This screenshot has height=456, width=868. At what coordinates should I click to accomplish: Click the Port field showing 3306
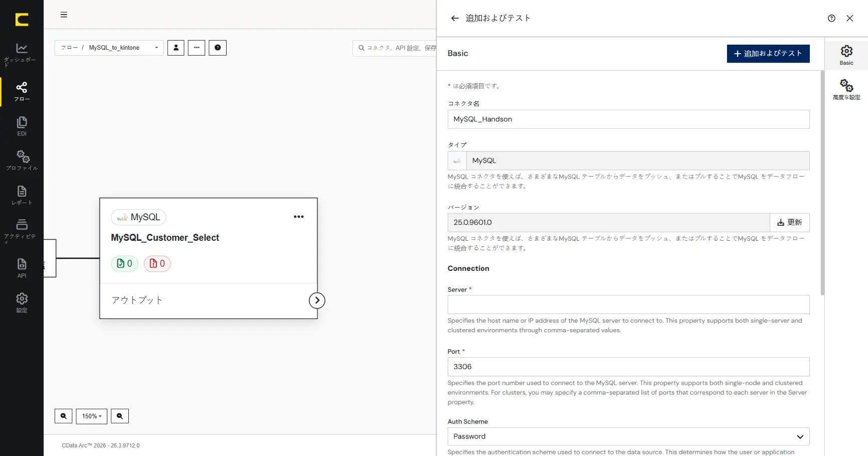(x=628, y=367)
